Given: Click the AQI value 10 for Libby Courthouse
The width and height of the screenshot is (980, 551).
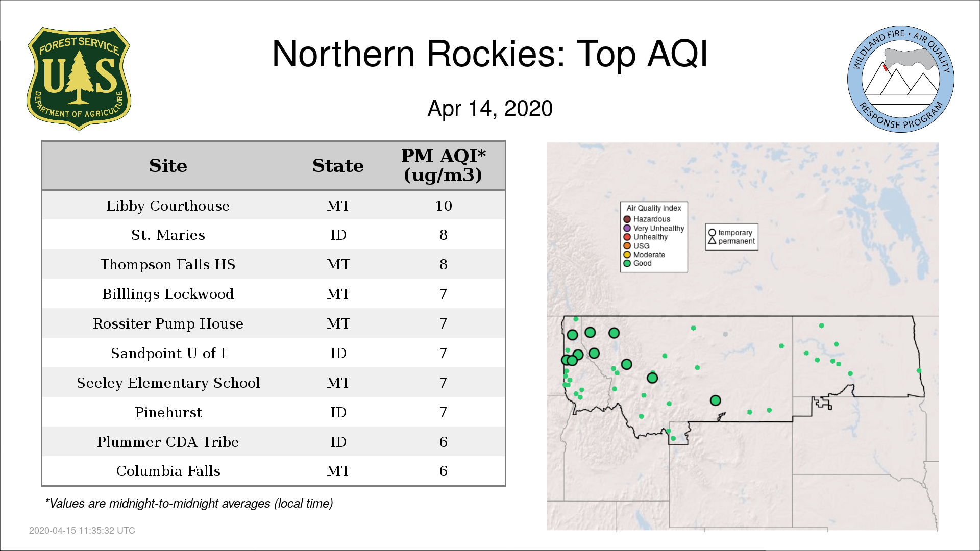Looking at the screenshot, I should [444, 206].
